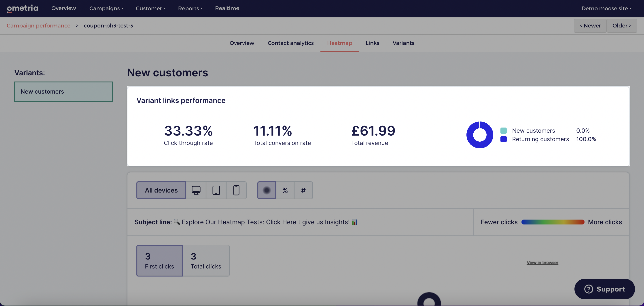Screen dimensions: 644x306
Task: Click the Ometria logo
Action: point(23,8)
